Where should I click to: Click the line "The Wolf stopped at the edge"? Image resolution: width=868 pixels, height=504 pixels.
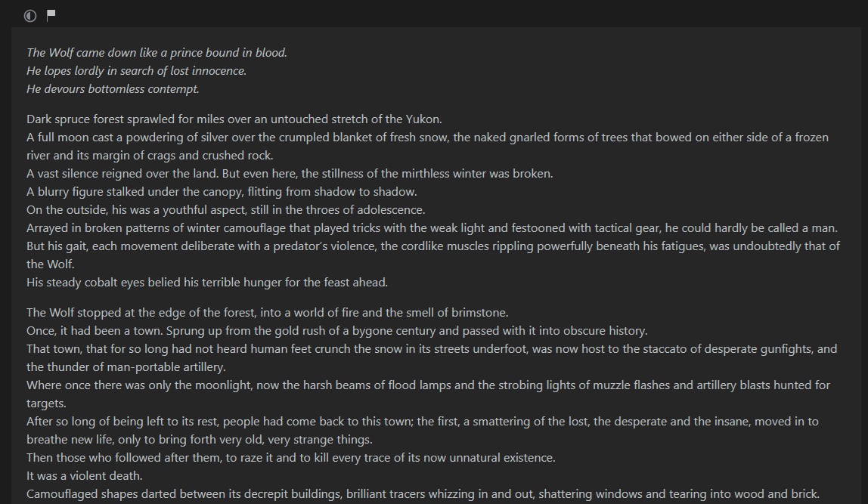click(268, 313)
